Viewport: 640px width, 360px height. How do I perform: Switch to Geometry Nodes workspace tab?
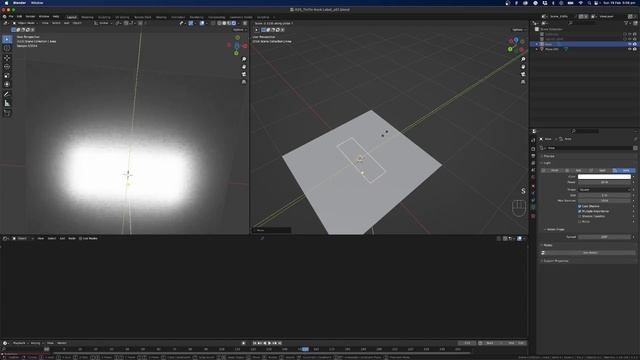tap(241, 18)
